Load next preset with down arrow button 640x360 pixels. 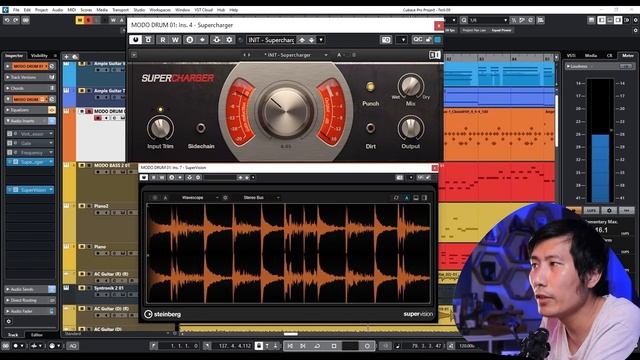[311, 40]
